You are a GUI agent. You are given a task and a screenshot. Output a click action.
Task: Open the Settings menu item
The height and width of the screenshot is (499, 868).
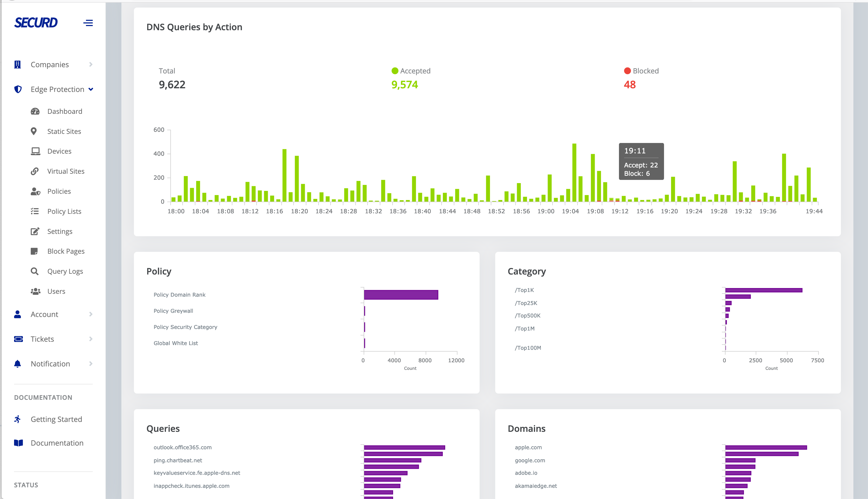tap(60, 231)
